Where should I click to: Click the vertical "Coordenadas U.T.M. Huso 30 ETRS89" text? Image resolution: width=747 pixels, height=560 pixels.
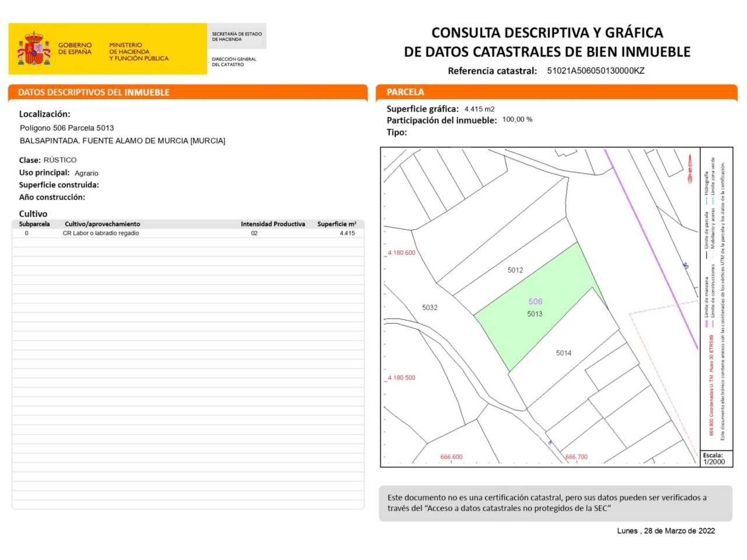(x=711, y=385)
